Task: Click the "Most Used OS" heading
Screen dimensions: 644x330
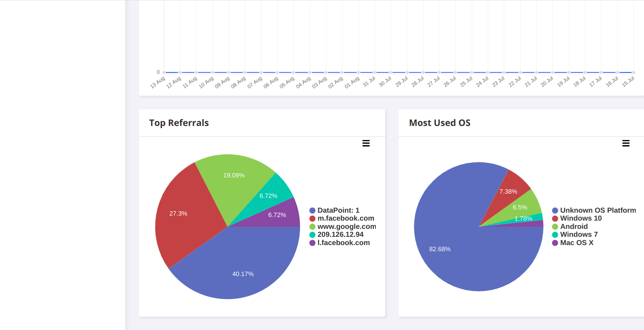Action: [440, 123]
